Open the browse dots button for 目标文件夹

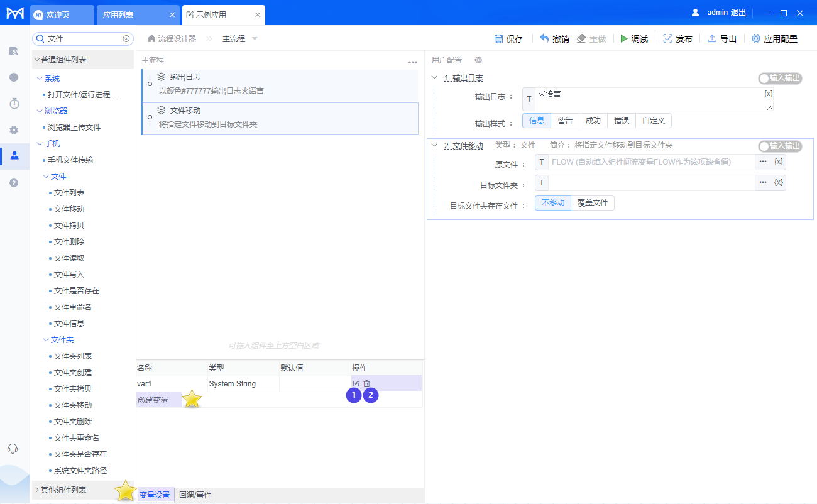pyautogui.click(x=763, y=183)
